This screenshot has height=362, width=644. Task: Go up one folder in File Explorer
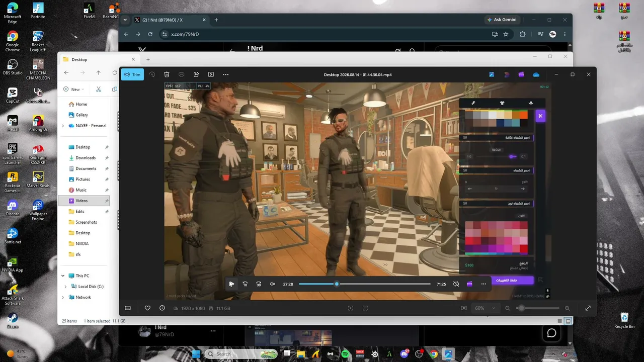(x=98, y=73)
